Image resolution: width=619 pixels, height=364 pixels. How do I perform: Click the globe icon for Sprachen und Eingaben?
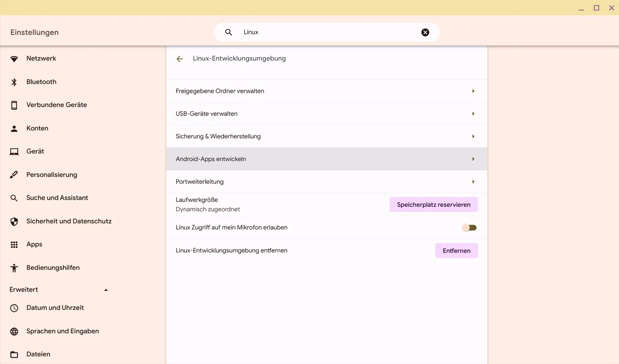click(x=14, y=332)
